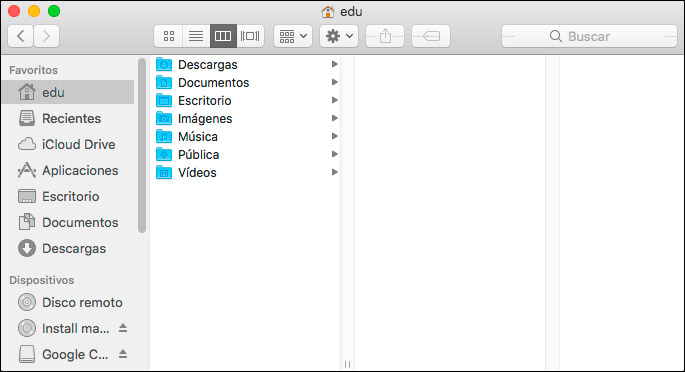Click the Vídeos folder icon
The height and width of the screenshot is (372, 685).
coord(164,172)
